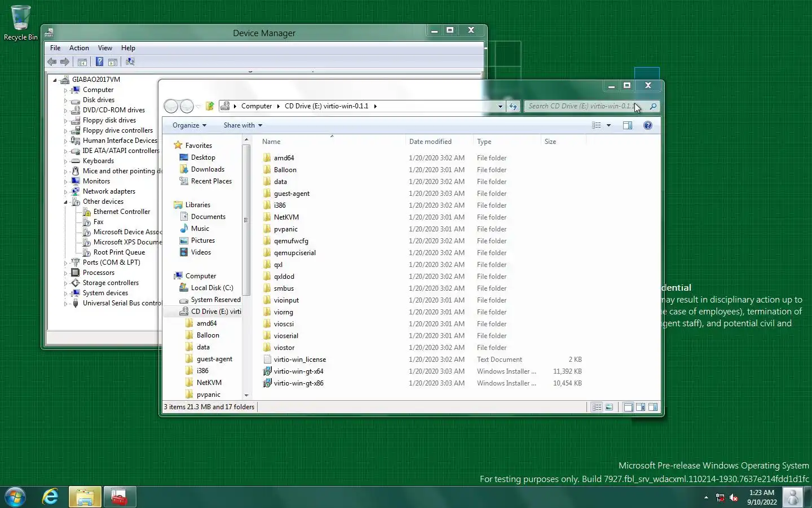Click the Explorer Back navigation button
The image size is (812, 508).
(x=171, y=106)
